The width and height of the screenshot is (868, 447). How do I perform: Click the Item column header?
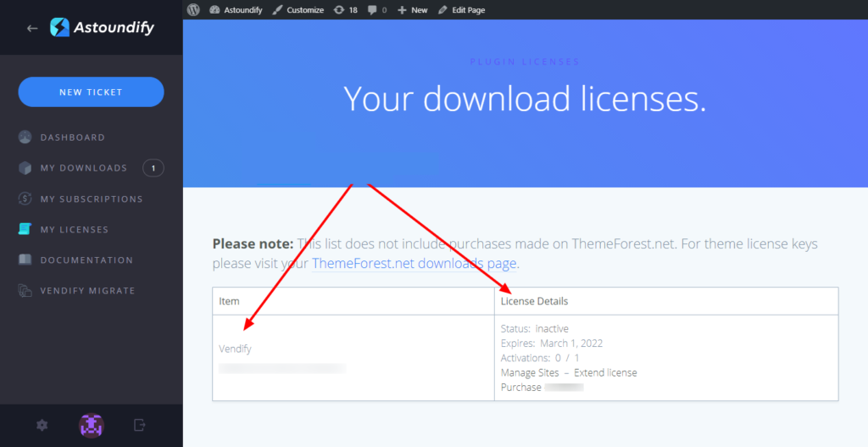[229, 301]
